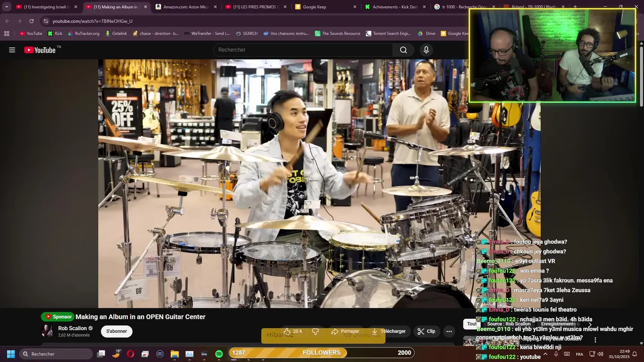Viewport: 644px width, 362px height.
Task: Open the Opera browser taskbar icon
Action: [x=131, y=354]
